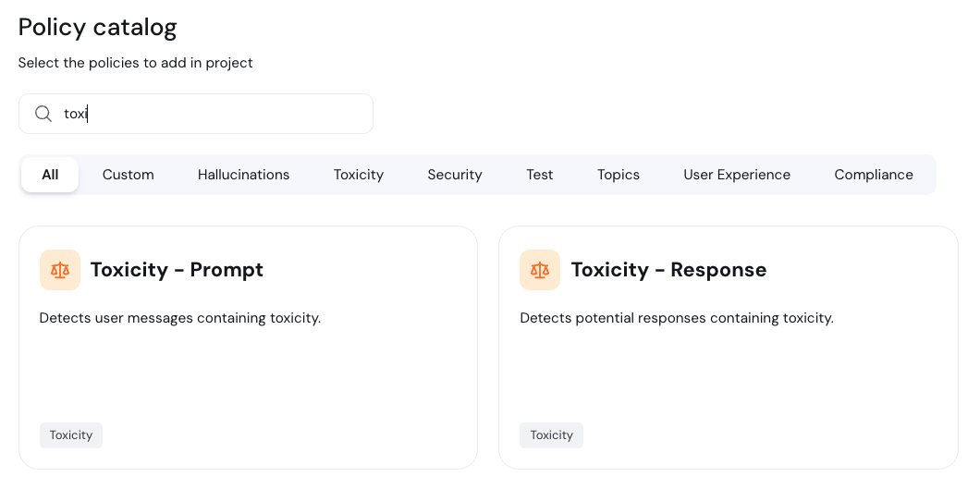Show the Compliance tab
Image resolution: width=980 pixels, height=489 pixels.
(x=874, y=175)
